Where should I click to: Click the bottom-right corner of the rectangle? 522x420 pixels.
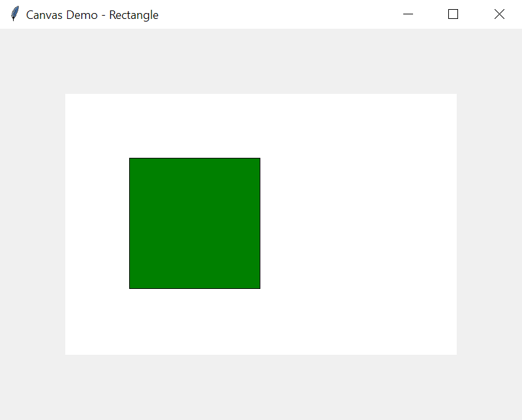coord(259,288)
